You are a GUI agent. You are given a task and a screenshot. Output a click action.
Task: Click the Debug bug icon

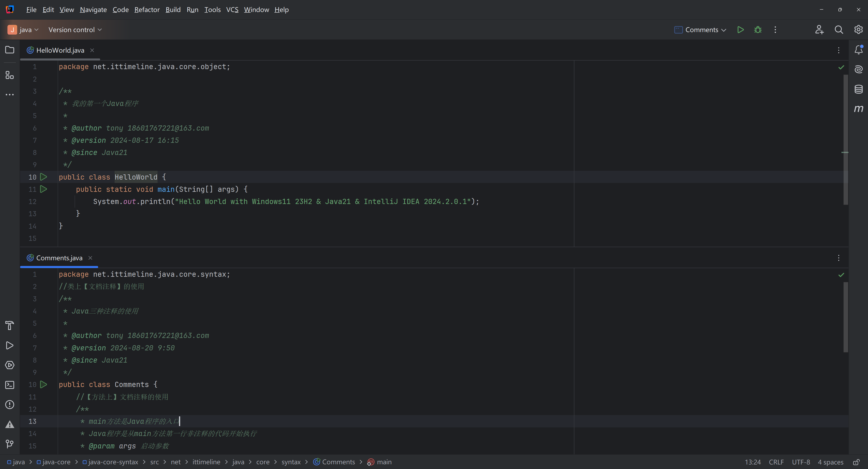pos(758,30)
